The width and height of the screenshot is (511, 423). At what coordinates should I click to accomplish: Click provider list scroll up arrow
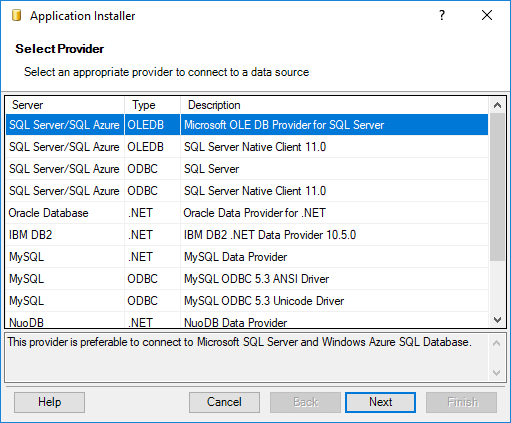tap(497, 106)
